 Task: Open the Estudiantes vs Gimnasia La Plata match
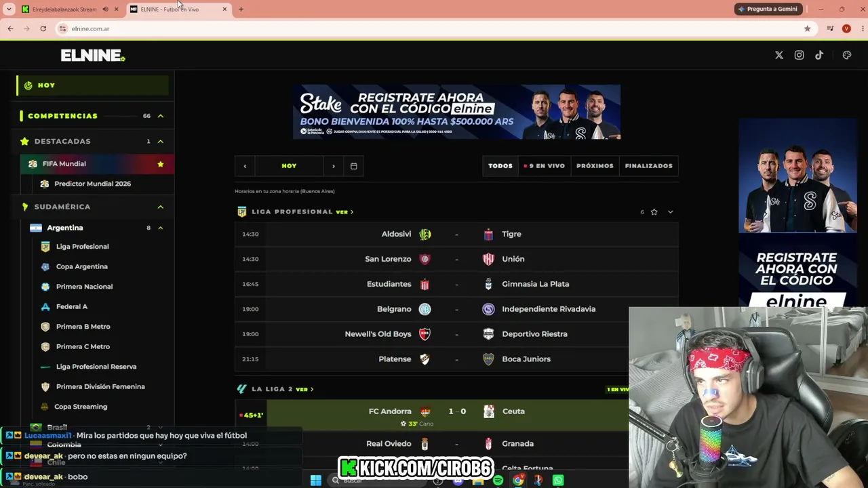point(456,284)
